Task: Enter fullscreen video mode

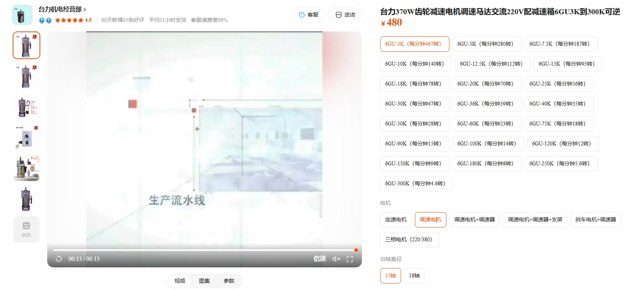Action: coord(350,259)
